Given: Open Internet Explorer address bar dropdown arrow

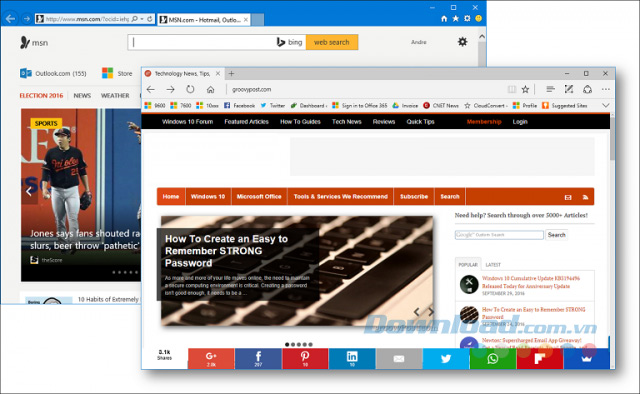Looking at the screenshot, I should tap(142, 19).
